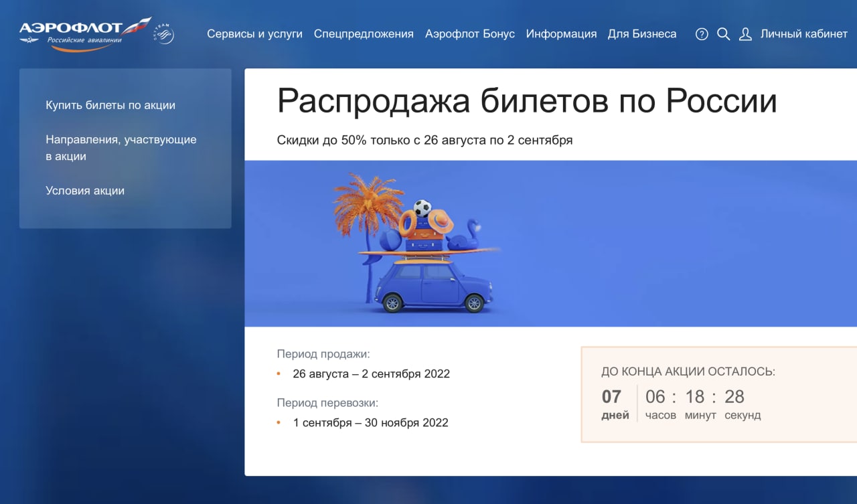Click the Распродажа билетов по России heading

526,102
